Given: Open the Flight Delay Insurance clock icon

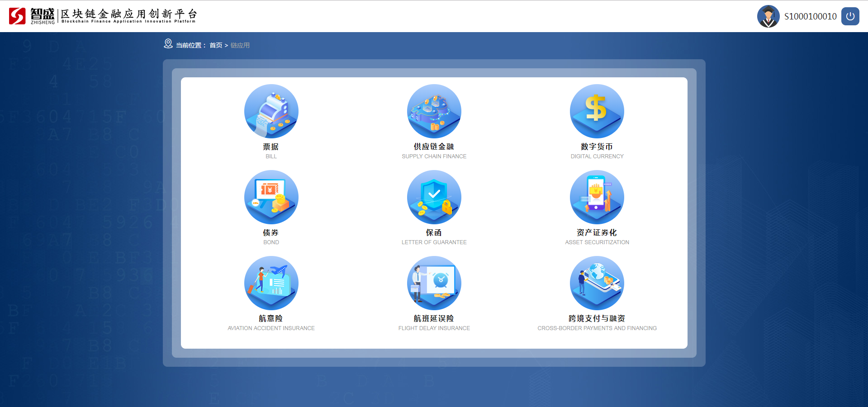Looking at the screenshot, I should [434, 283].
